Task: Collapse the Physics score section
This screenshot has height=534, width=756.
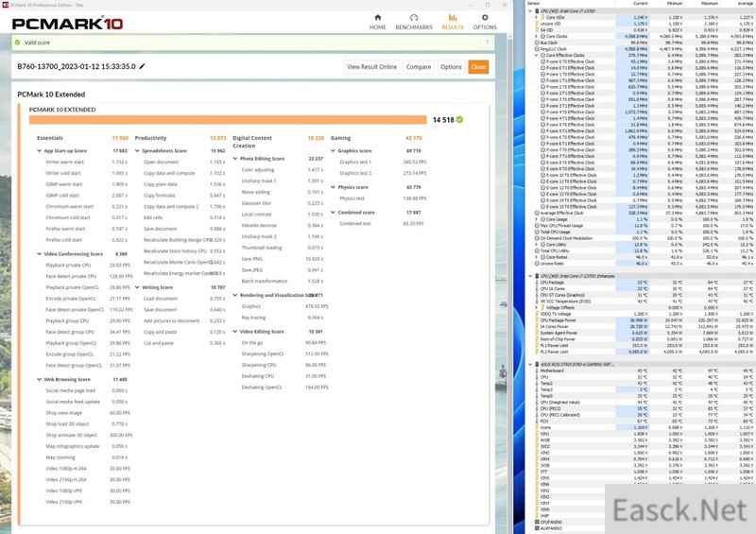Action: tap(334, 187)
